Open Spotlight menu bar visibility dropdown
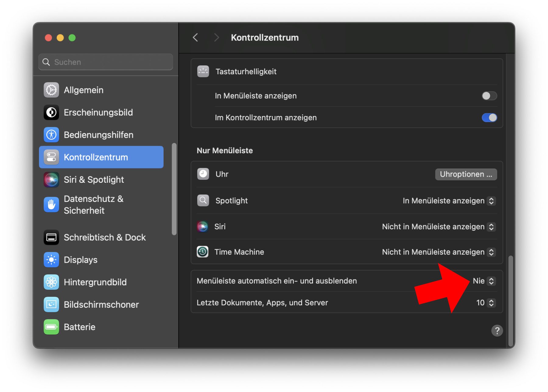548x392 pixels. click(449, 201)
